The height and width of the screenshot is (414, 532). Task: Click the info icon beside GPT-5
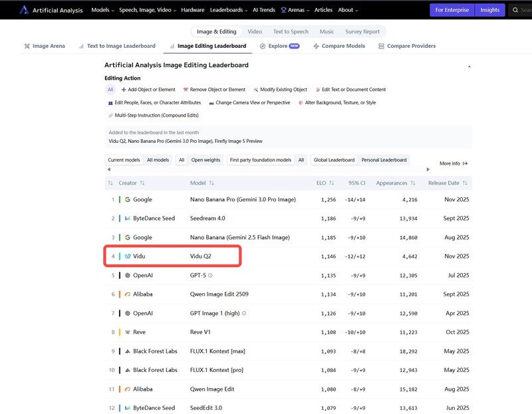point(210,275)
